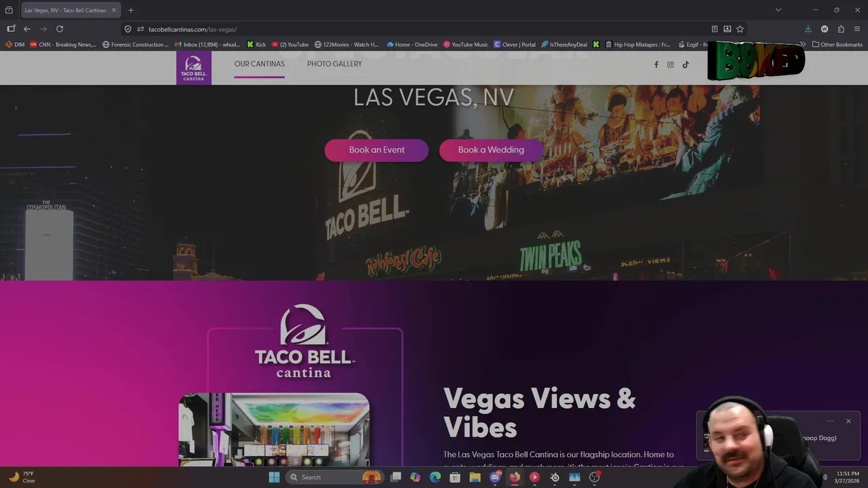Open the DIM bookmark
The height and width of the screenshot is (488, 868).
pos(15,45)
